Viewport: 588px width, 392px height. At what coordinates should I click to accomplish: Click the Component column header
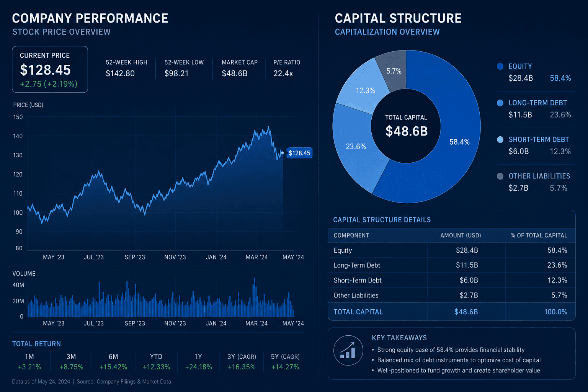click(x=351, y=235)
